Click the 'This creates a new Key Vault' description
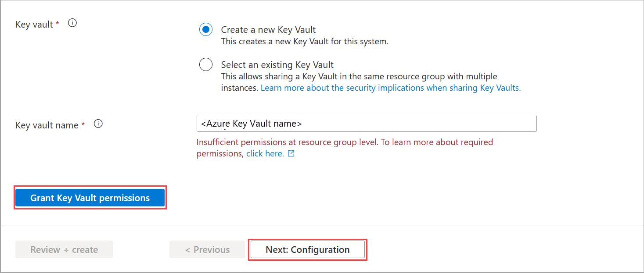The image size is (644, 273). (304, 42)
